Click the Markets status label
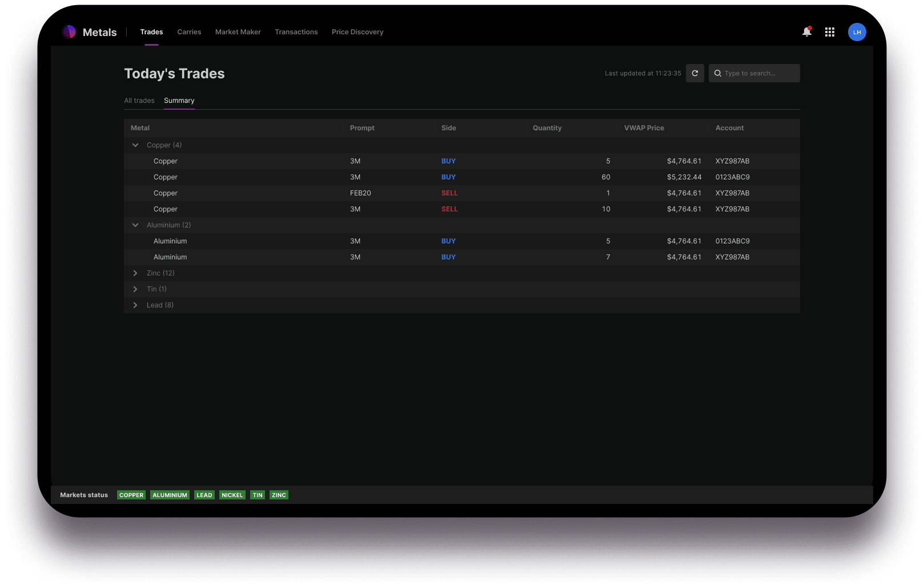This screenshot has width=924, height=588. [x=84, y=495]
